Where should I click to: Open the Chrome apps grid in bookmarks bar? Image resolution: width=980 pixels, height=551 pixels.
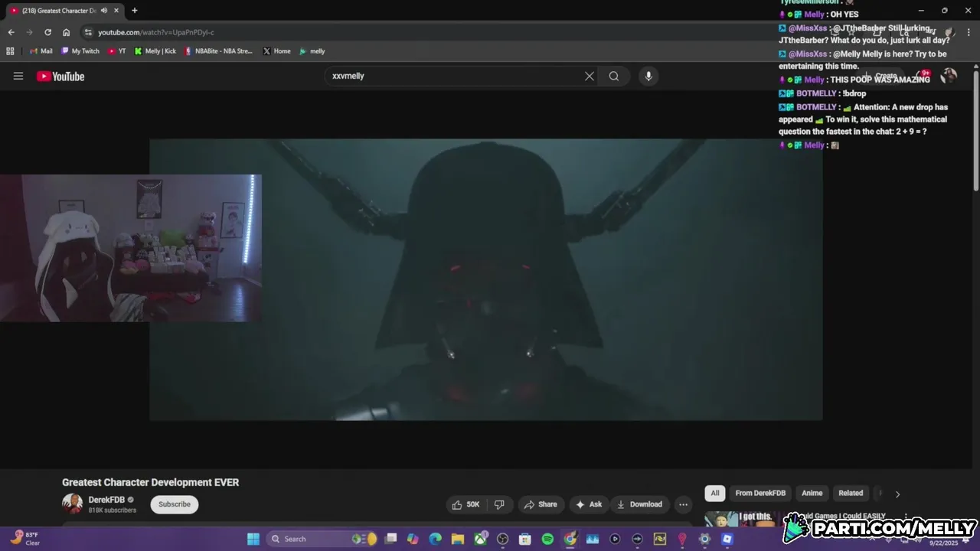point(10,51)
